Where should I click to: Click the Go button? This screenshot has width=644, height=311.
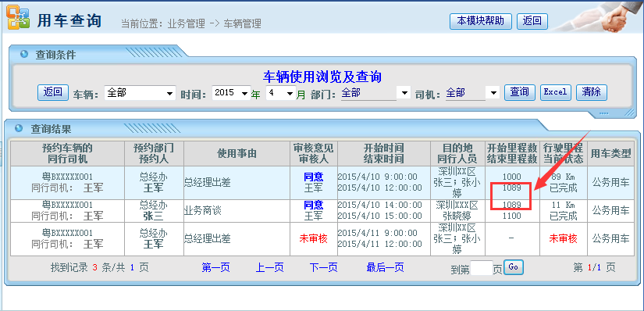(x=514, y=267)
